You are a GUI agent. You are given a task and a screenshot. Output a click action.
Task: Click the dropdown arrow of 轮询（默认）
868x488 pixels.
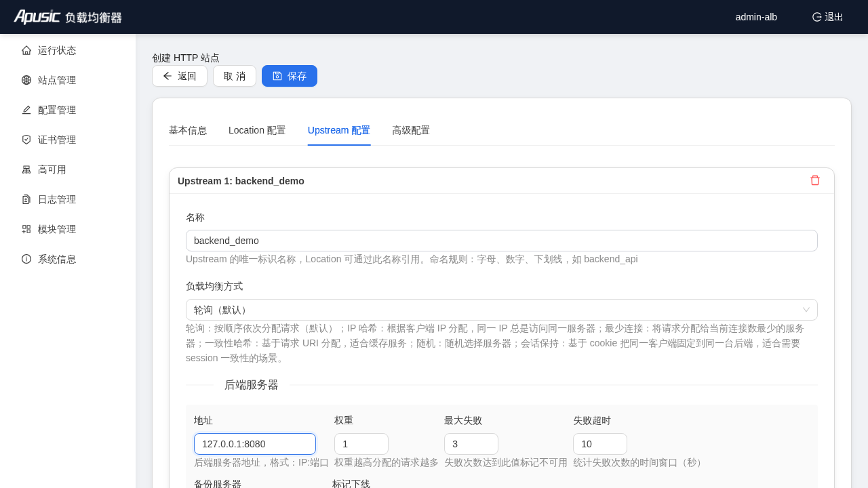(806, 310)
